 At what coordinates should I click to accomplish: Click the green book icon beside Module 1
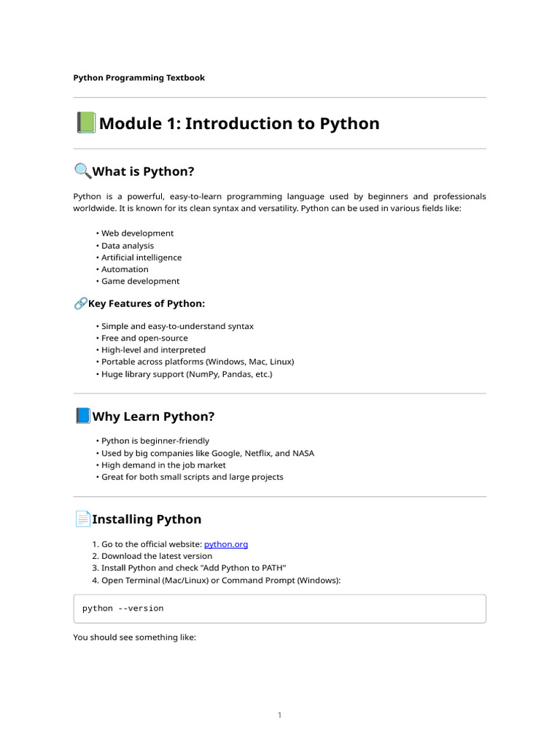pyautogui.click(x=85, y=123)
